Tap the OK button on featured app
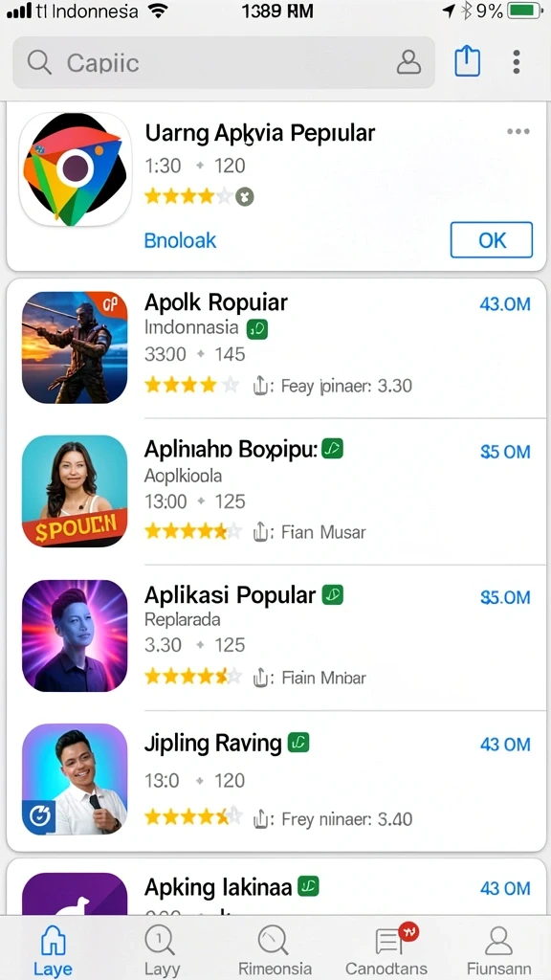The width and height of the screenshot is (551, 980). pyautogui.click(x=492, y=240)
